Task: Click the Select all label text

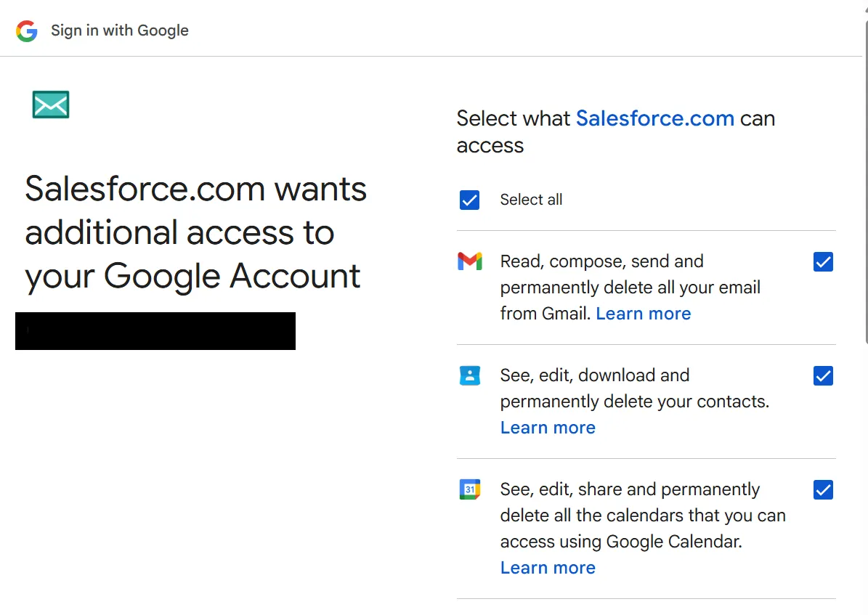Action: click(531, 200)
